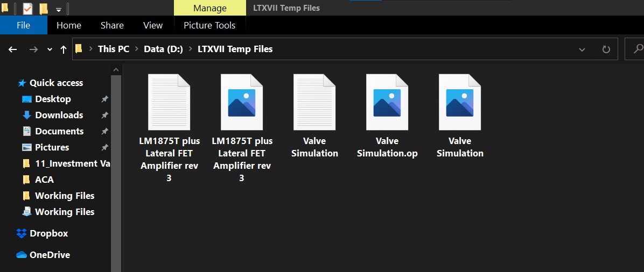Open the File menu

[23, 25]
